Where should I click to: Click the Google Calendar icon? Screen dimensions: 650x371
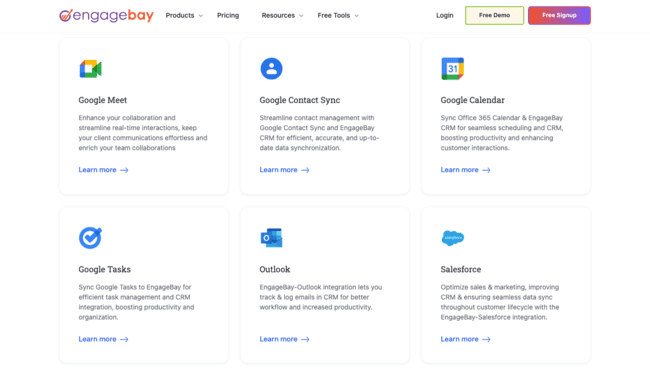(x=452, y=68)
